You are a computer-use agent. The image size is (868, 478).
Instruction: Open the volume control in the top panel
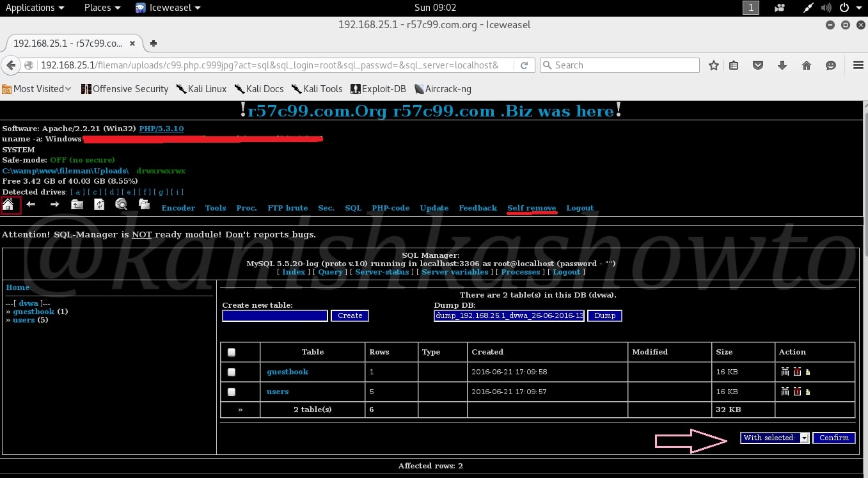tap(826, 8)
